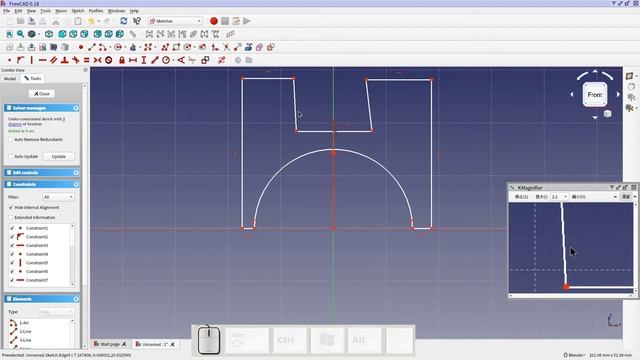Screen dimensions: 640x360
Task: Apply the Vertical distance constraint
Action: [144, 60]
